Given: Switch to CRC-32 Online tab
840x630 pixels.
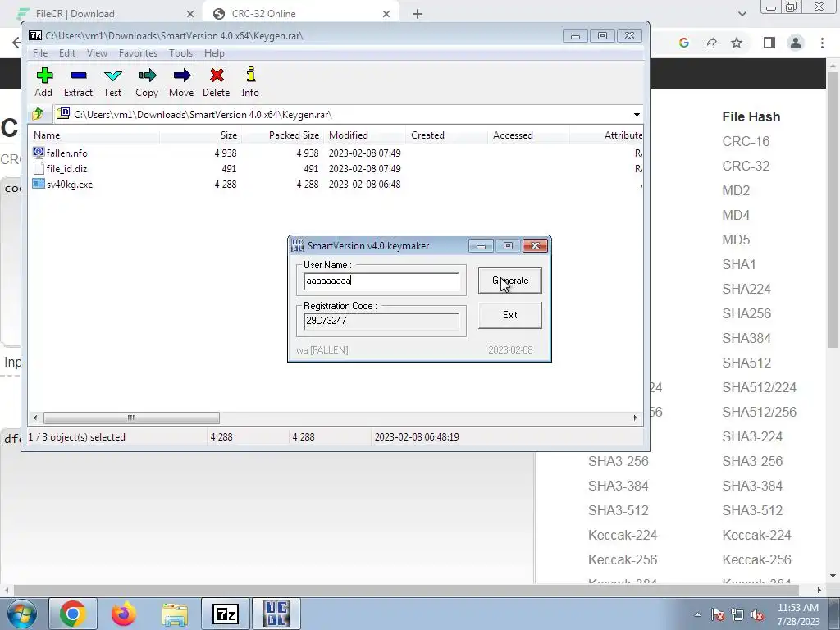Looking at the screenshot, I should 300,14.
